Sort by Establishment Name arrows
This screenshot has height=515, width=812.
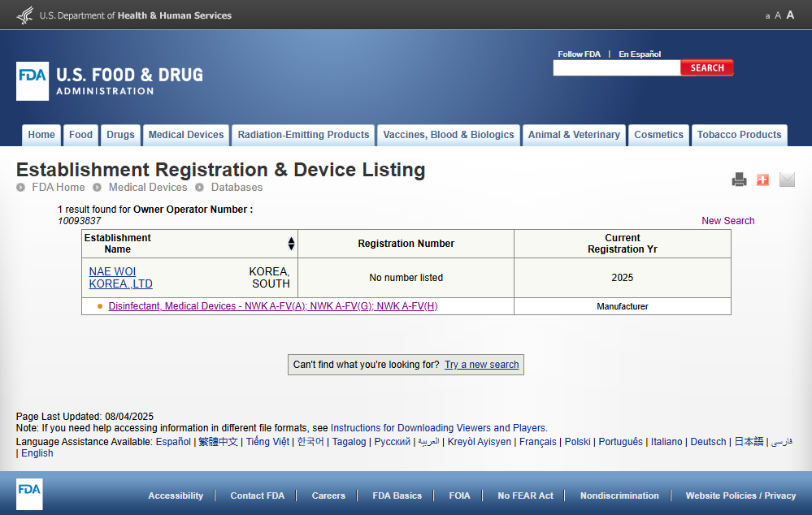click(x=291, y=244)
